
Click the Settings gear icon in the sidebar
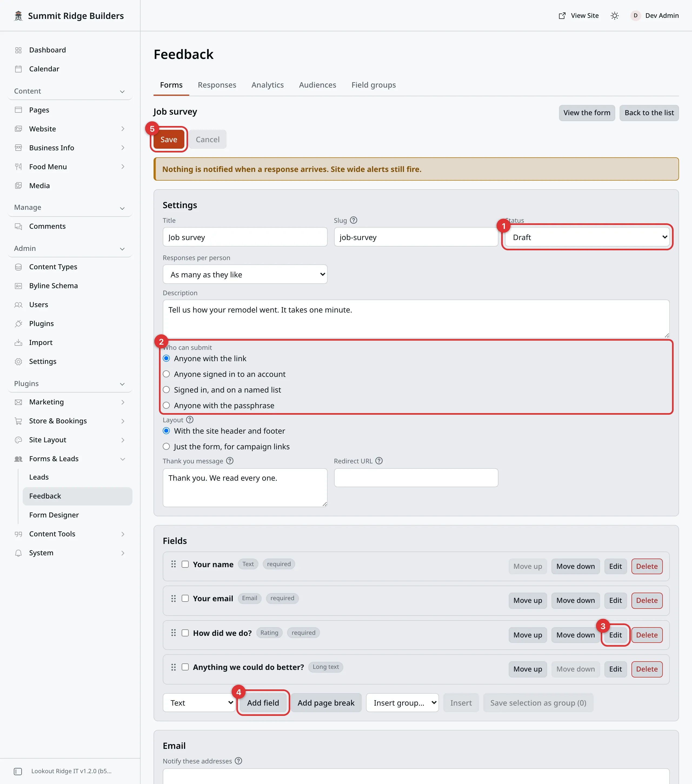[x=18, y=361]
